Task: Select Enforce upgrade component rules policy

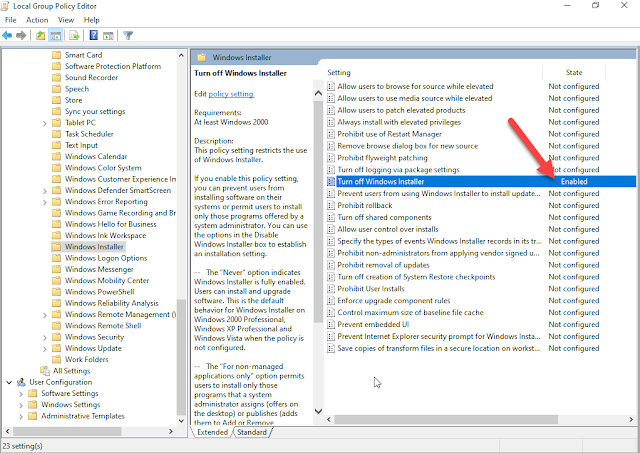Action: coord(393,300)
